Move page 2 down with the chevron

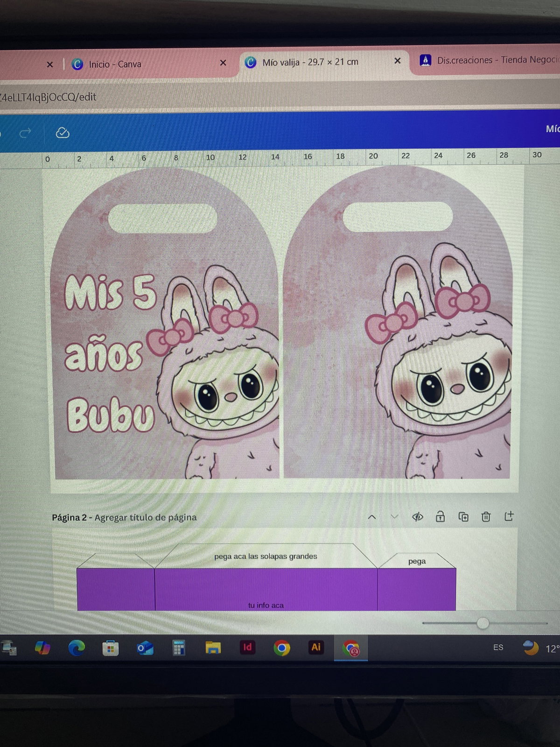394,517
